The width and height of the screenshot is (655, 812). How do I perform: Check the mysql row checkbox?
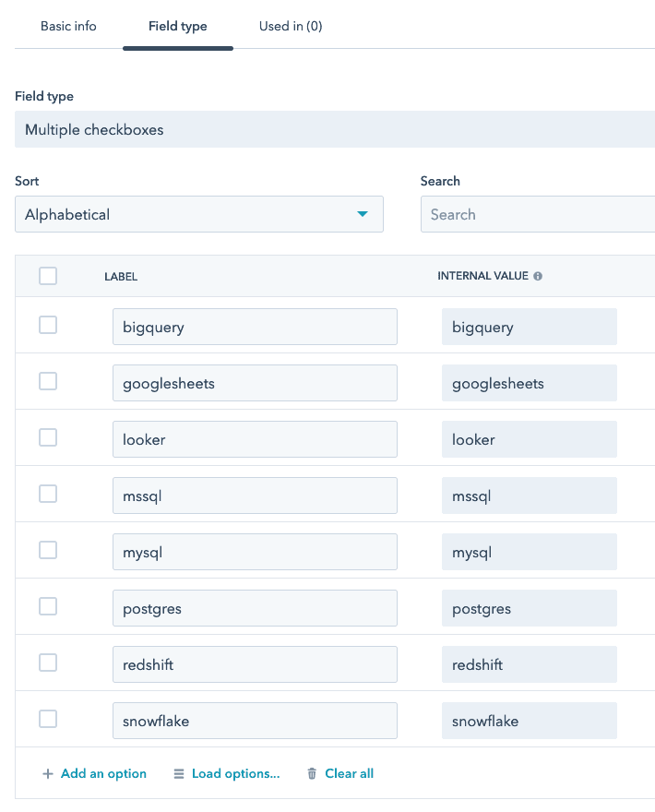48,550
